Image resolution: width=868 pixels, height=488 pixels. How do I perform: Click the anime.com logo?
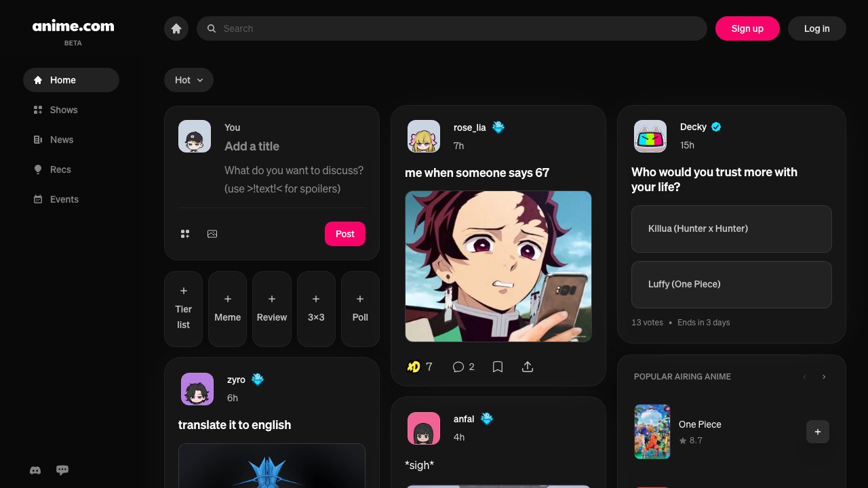(x=73, y=26)
